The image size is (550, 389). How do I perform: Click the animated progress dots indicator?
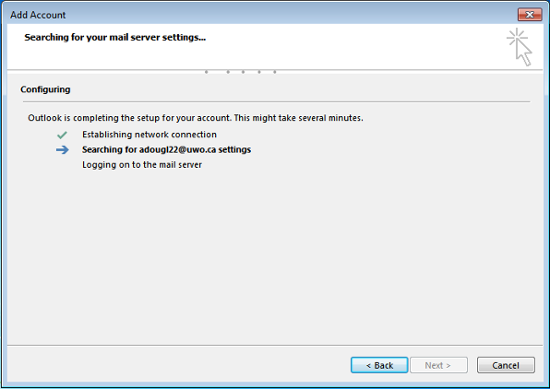pos(241,72)
